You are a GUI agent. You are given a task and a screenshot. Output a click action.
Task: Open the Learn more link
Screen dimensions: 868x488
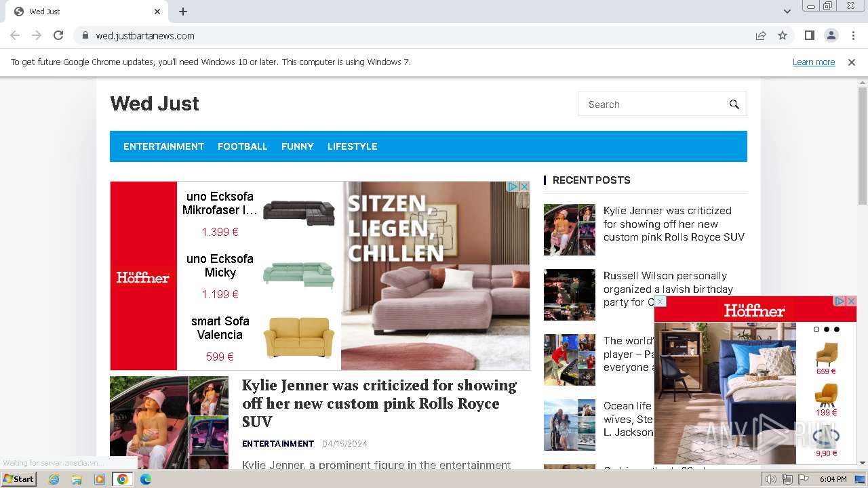pyautogui.click(x=814, y=62)
